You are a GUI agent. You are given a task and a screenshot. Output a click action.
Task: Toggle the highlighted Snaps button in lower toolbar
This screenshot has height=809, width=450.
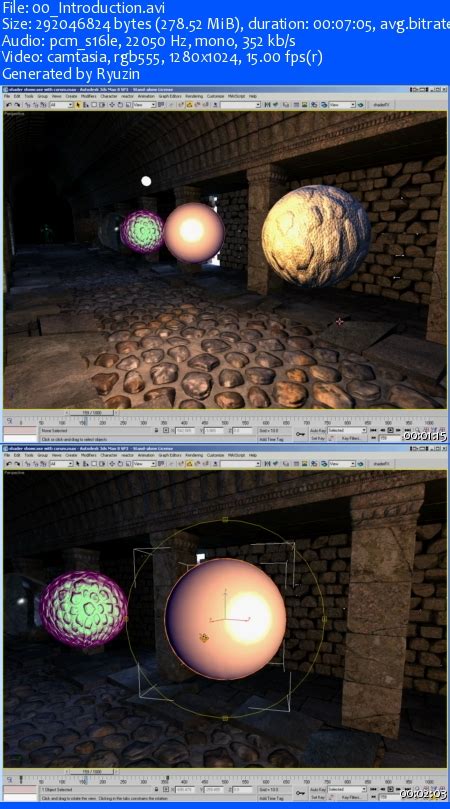click(189, 464)
